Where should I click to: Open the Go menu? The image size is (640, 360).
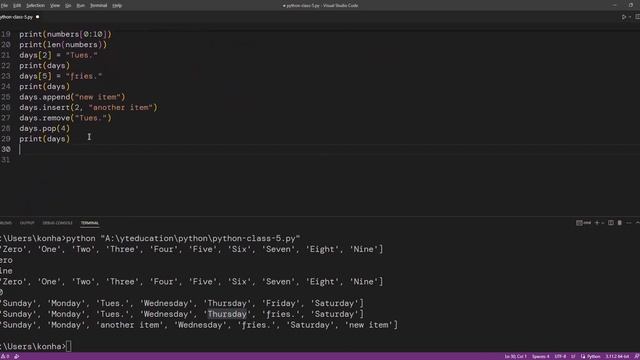[68, 5]
